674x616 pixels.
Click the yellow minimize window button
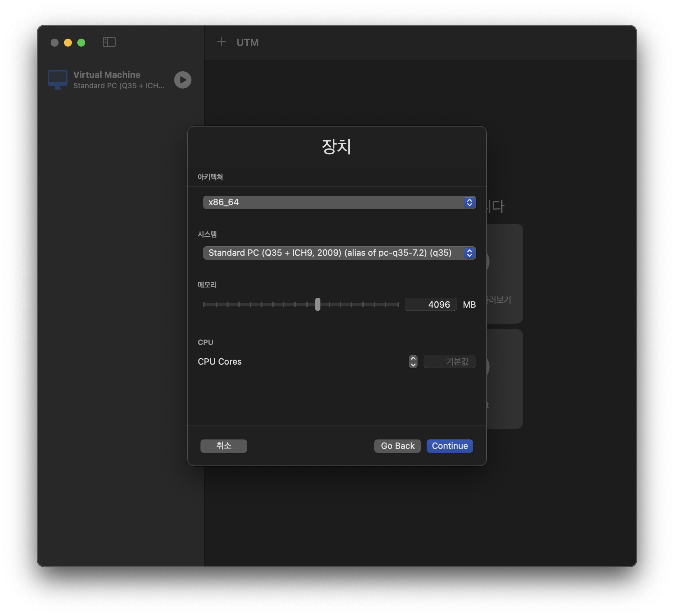click(x=68, y=42)
